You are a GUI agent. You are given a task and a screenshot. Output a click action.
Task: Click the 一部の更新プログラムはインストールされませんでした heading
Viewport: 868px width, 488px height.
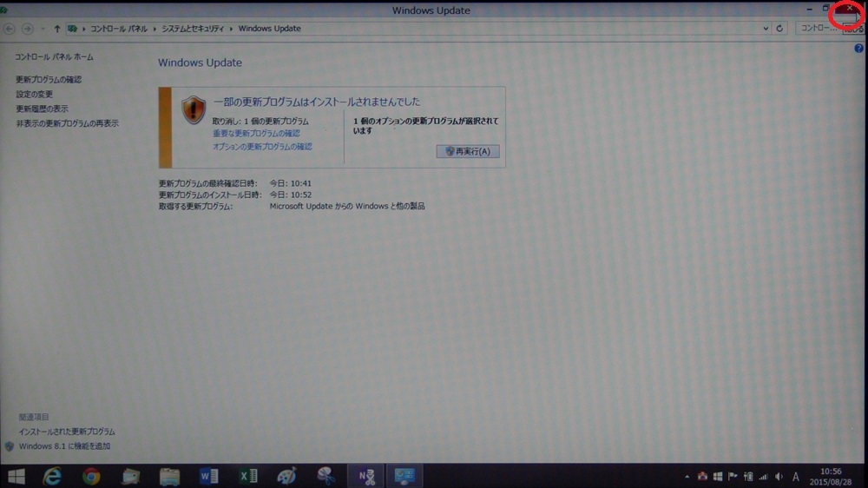coord(317,102)
